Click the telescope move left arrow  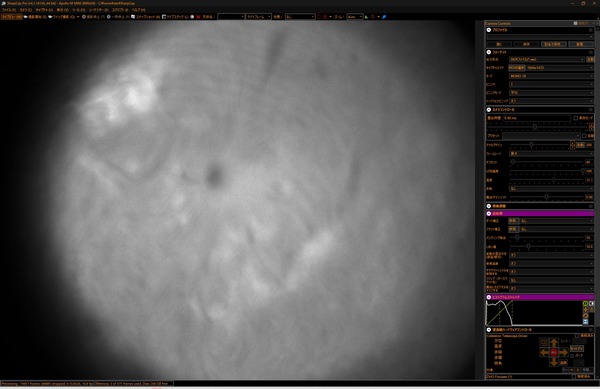tap(545, 352)
